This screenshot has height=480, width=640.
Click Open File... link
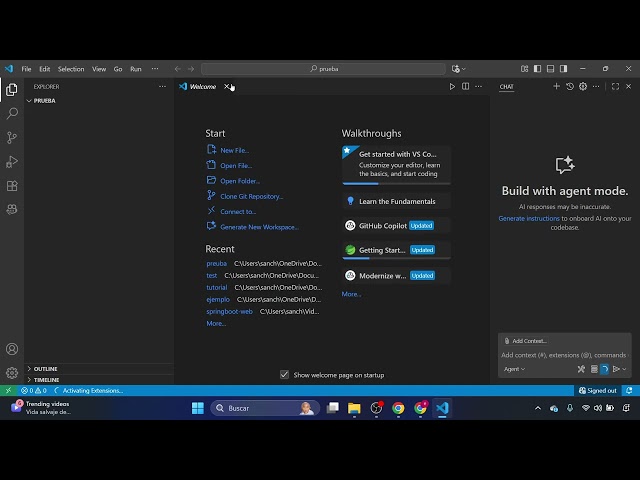[236, 166]
